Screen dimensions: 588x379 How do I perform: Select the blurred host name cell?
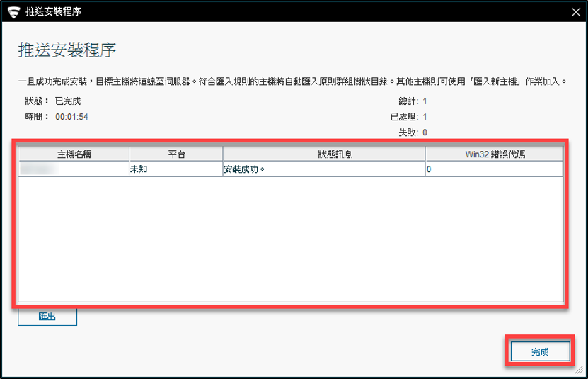tap(74, 169)
